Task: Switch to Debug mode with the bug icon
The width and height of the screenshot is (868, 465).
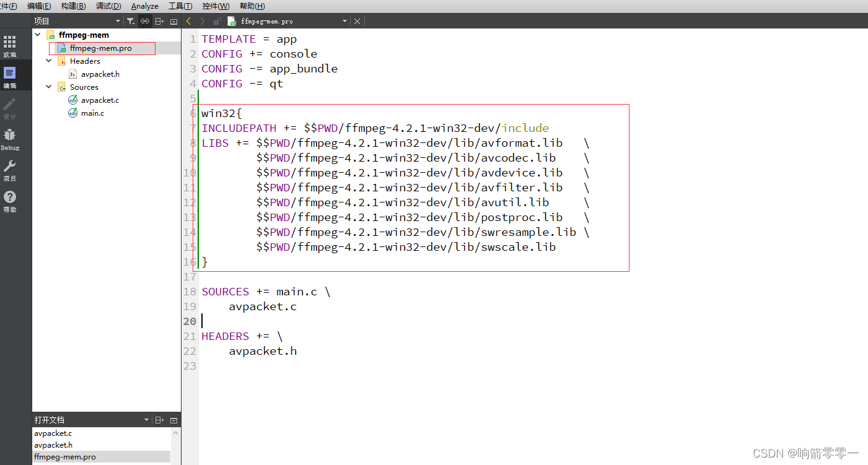Action: 9,139
